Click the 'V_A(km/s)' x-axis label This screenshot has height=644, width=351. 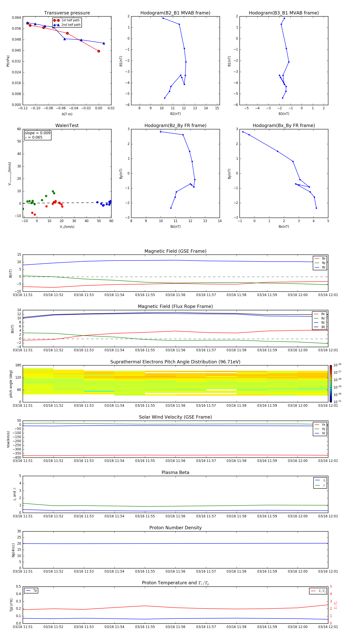pyautogui.click(x=67, y=227)
